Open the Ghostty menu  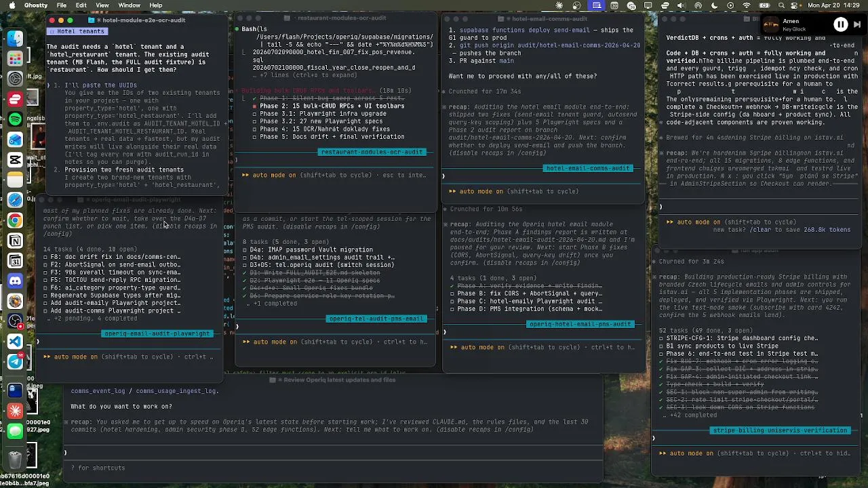(x=36, y=5)
